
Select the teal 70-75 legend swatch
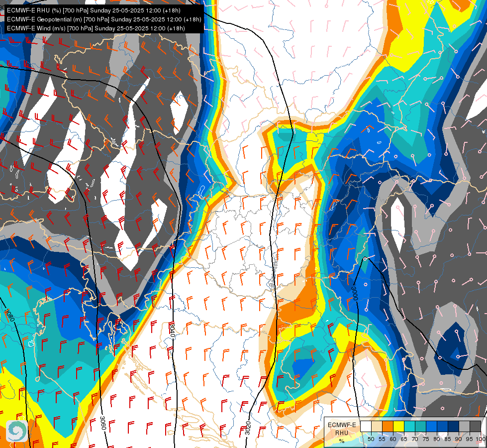420,426
